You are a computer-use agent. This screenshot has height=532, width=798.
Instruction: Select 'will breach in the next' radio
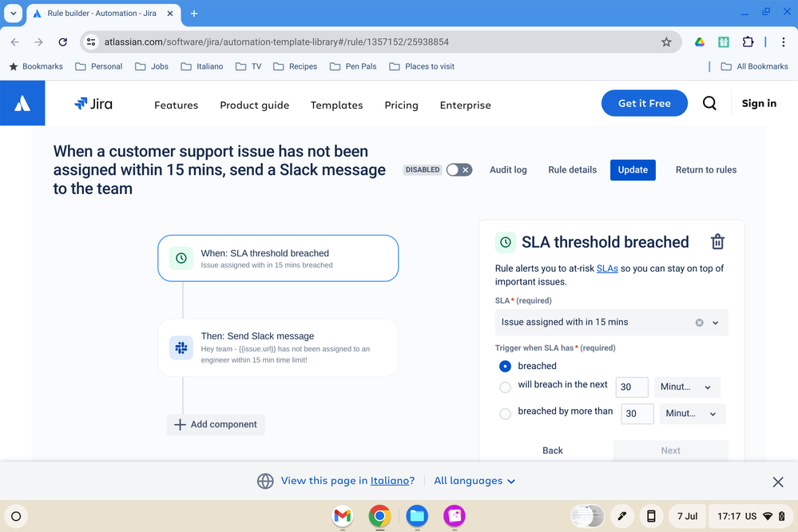click(505, 387)
